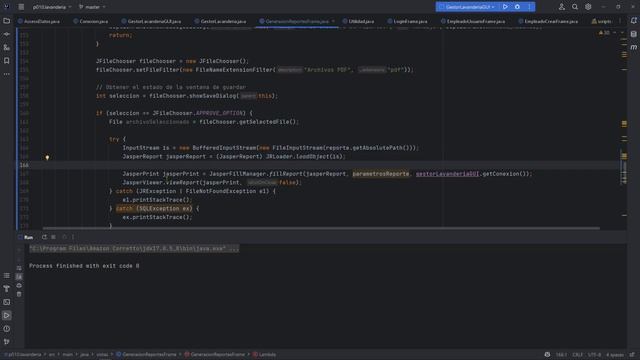Click the src breadcrumb segment

click(x=52, y=355)
